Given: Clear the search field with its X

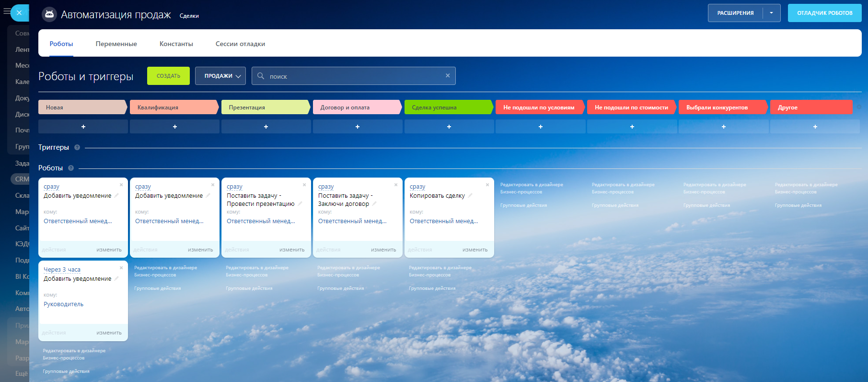Looking at the screenshot, I should (x=448, y=75).
